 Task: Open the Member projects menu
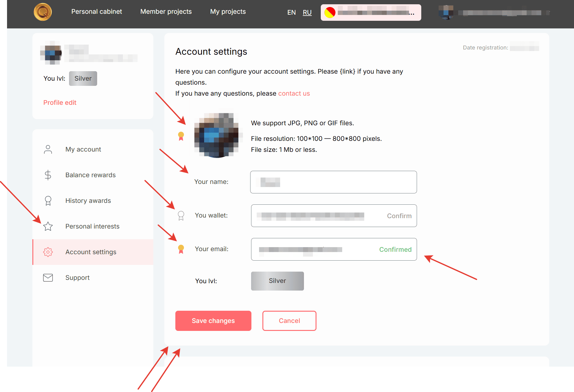coord(166,12)
